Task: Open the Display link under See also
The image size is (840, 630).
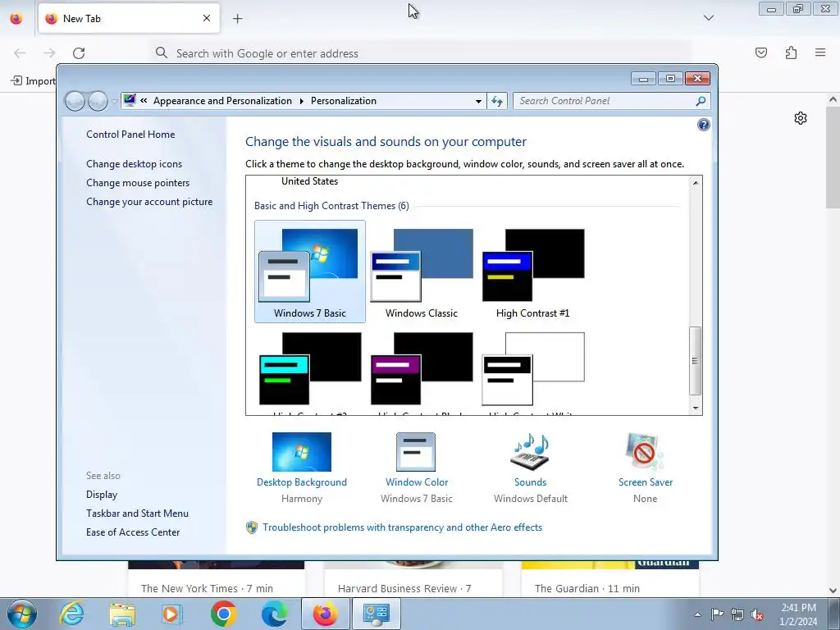Action: [x=102, y=495]
